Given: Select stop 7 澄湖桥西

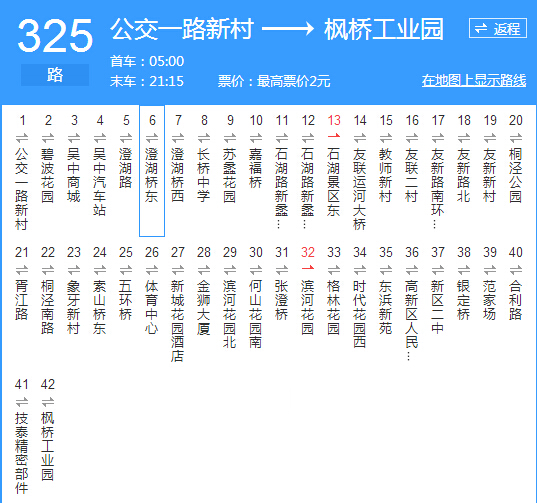Looking at the screenshot, I should pyautogui.click(x=178, y=175).
